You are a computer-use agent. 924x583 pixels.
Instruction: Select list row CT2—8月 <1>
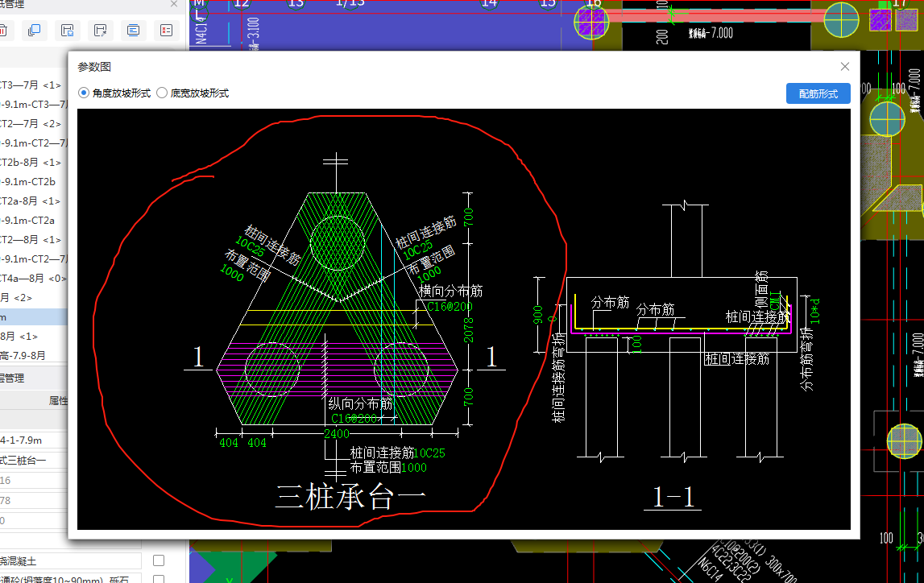[x=34, y=240]
